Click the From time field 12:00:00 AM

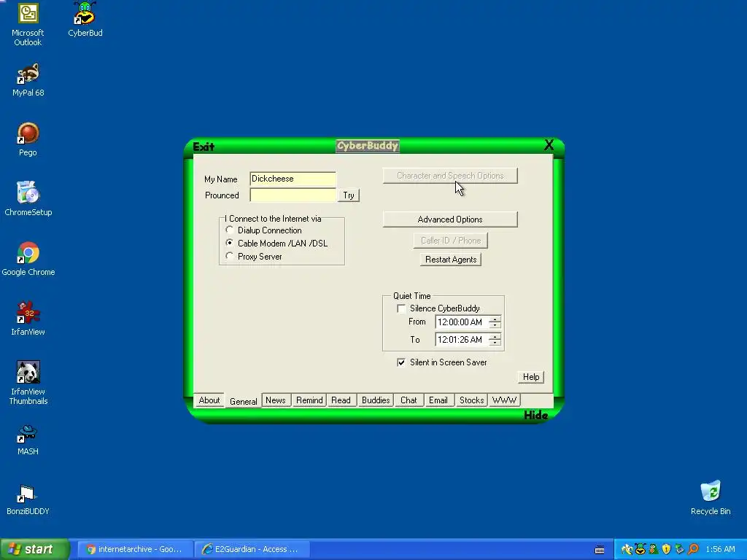pos(462,322)
